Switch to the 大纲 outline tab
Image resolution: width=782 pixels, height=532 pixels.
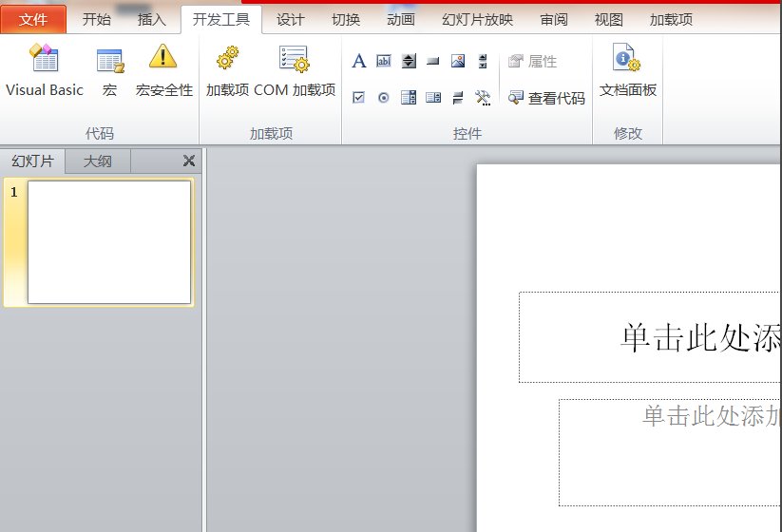(97, 161)
